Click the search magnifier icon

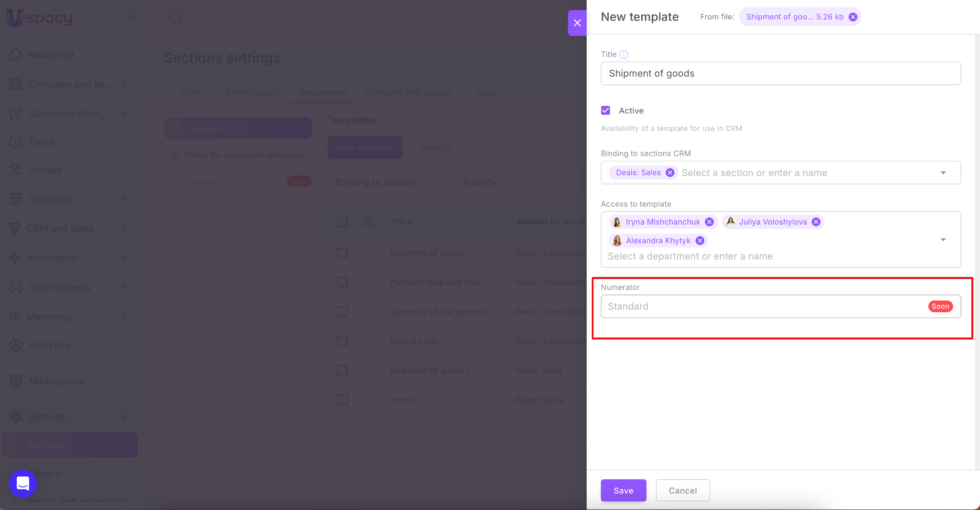(x=176, y=18)
